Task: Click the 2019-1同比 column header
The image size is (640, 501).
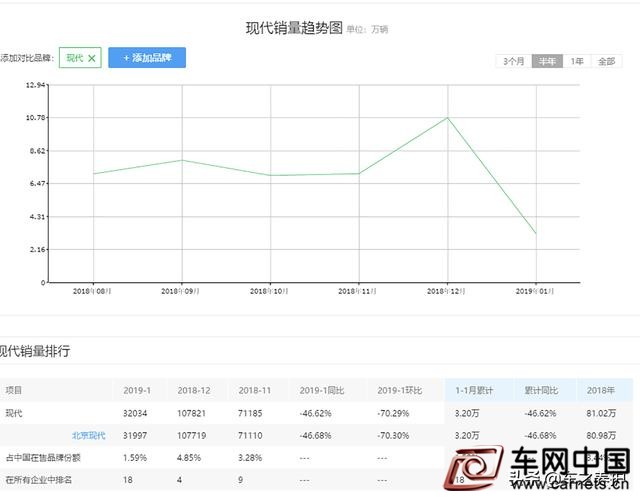Action: (322, 390)
